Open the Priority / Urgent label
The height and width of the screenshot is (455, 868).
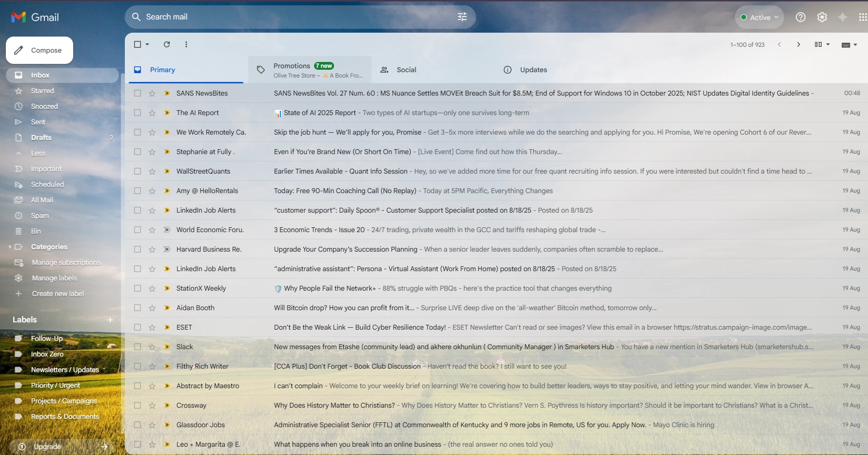tap(55, 385)
